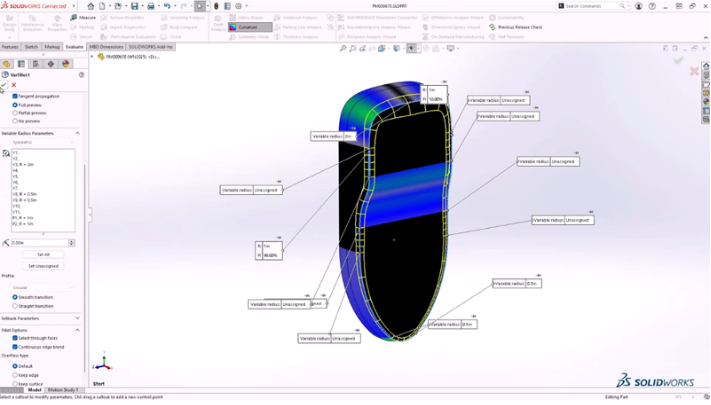Choose Straight transition option
Image resolution: width=711 pixels, height=405 pixels.
(15, 306)
